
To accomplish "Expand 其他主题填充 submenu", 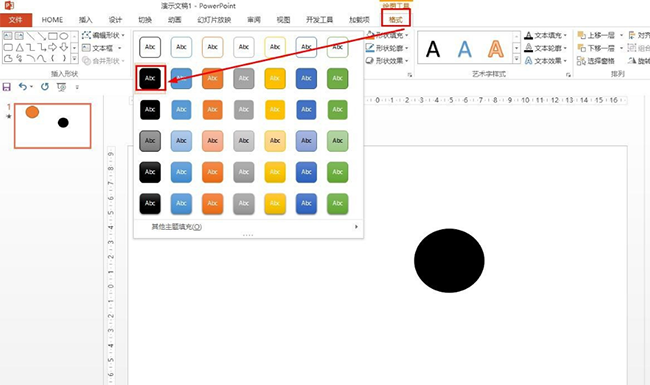I will [x=248, y=227].
